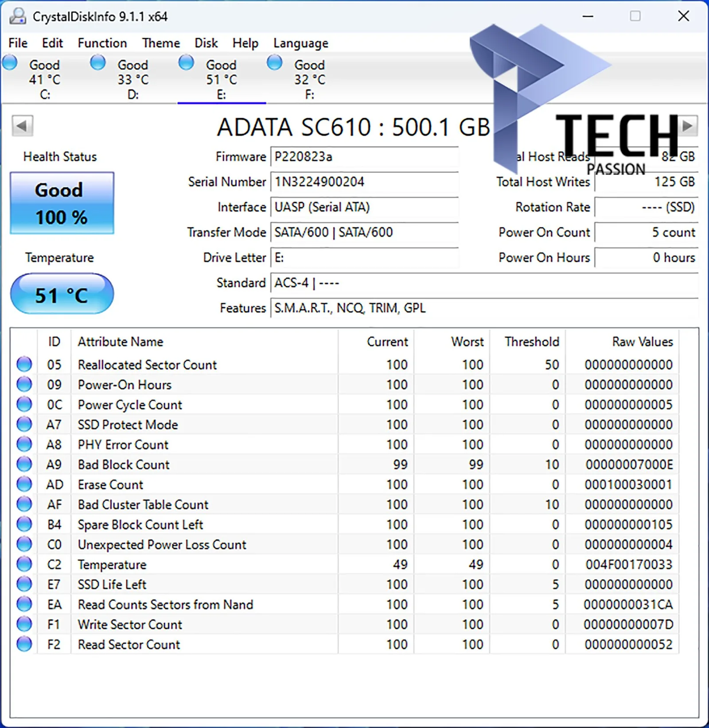Switch to the E: drive tab
This screenshot has width=709, height=728.
pyautogui.click(x=222, y=79)
